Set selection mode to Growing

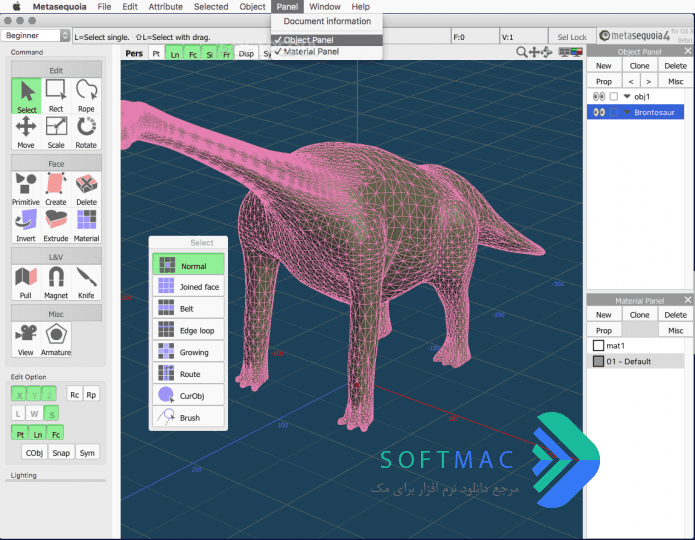point(188,352)
